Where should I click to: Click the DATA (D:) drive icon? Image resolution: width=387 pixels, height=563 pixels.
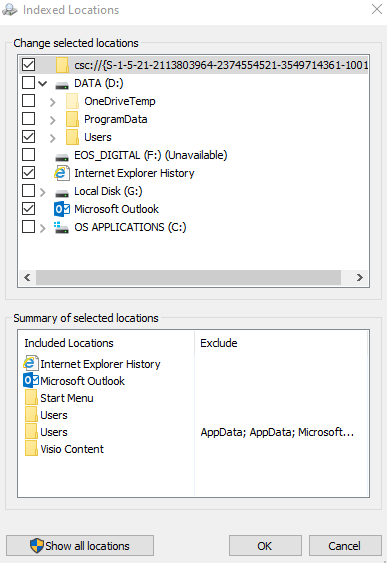coord(62,85)
